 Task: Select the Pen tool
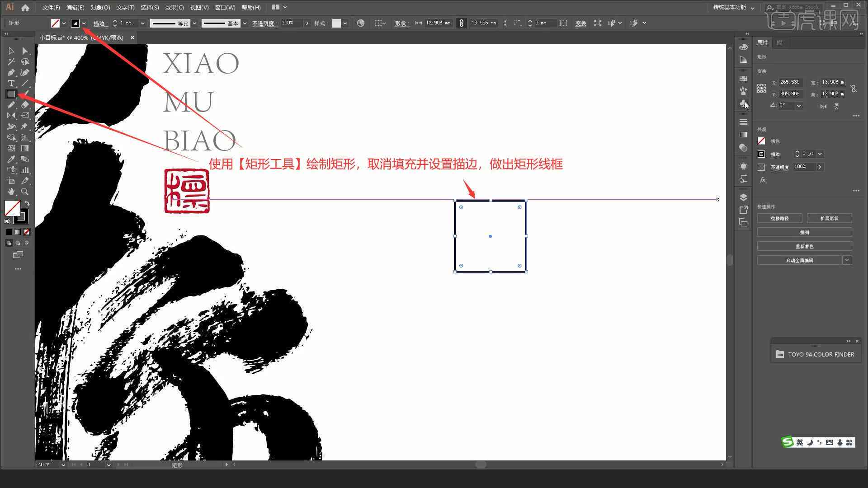[11, 73]
